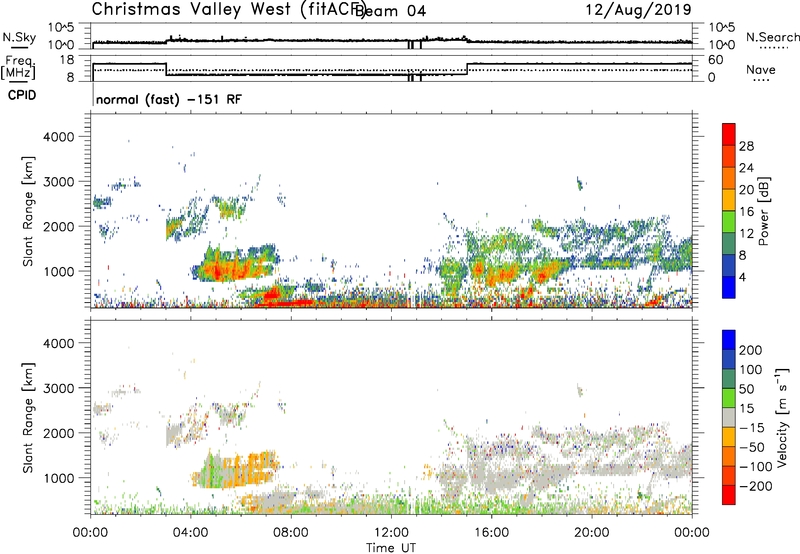The width and height of the screenshot is (800, 554).
Task: Click the 'normal (fast) -151 RF' text
Action: point(169,100)
